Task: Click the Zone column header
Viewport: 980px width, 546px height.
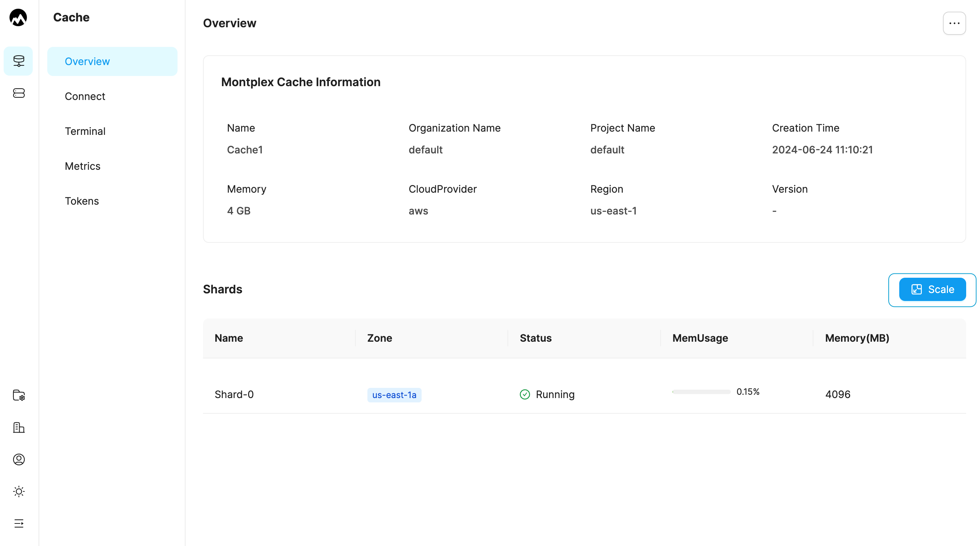Action: [x=379, y=338]
